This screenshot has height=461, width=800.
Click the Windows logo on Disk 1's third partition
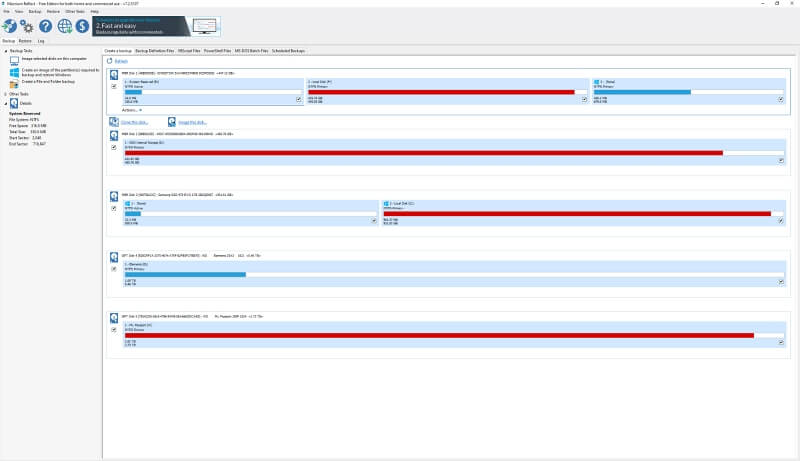click(x=596, y=82)
